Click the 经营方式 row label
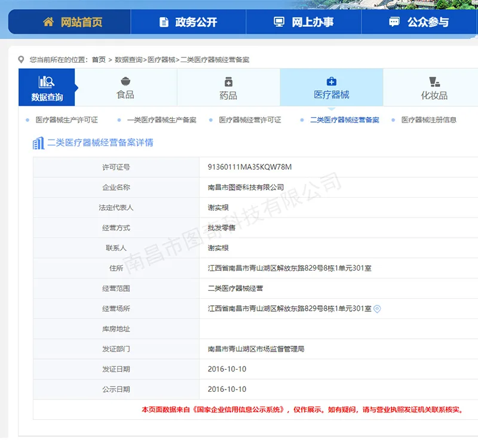Image resolution: width=478 pixels, height=448 pixels. click(116, 228)
